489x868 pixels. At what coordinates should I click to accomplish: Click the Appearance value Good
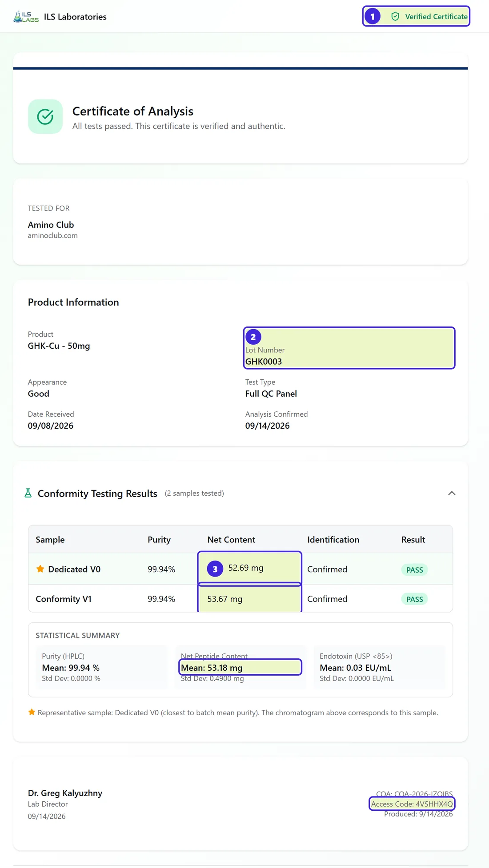coord(39,394)
